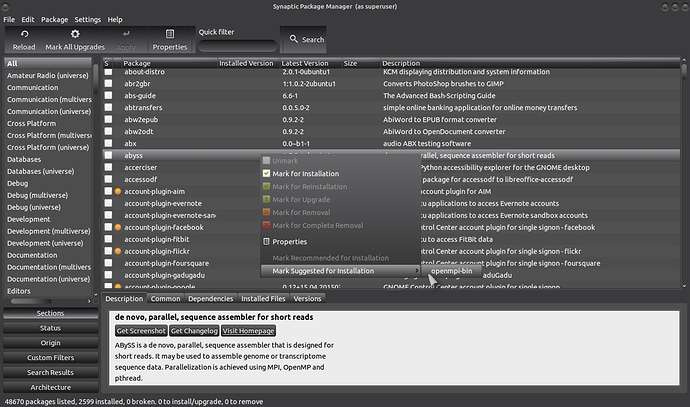Toggle the checkbox for account-plugin-fitbit package

tap(108, 239)
